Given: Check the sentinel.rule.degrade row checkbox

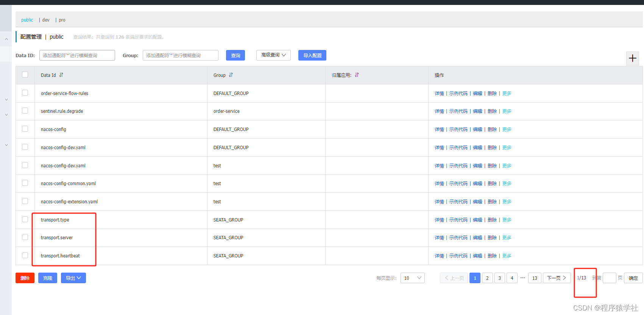Looking at the screenshot, I should point(25,111).
